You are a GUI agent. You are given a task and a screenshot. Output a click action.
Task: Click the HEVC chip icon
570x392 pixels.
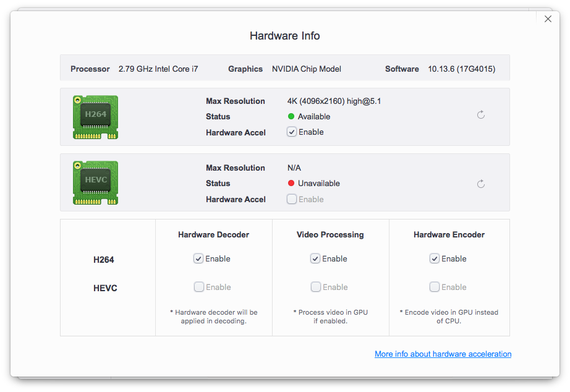point(95,182)
